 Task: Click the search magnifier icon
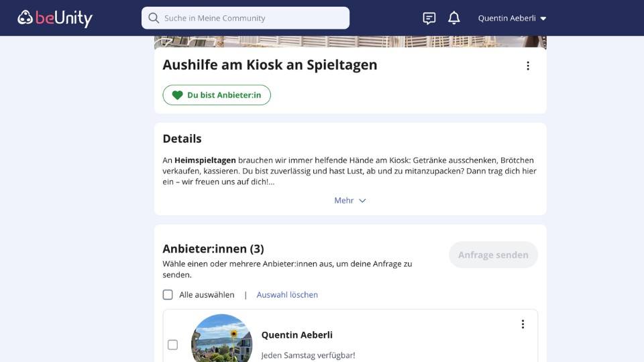[154, 18]
